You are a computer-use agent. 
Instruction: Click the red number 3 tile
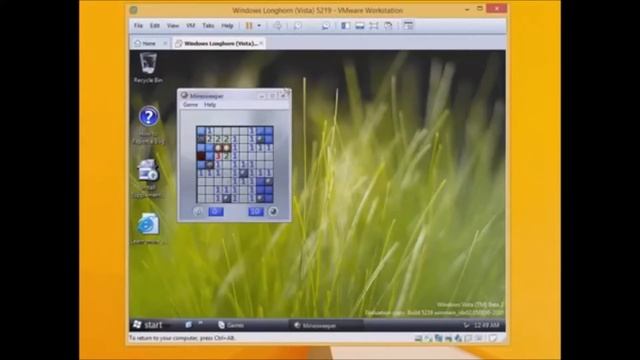[218, 156]
